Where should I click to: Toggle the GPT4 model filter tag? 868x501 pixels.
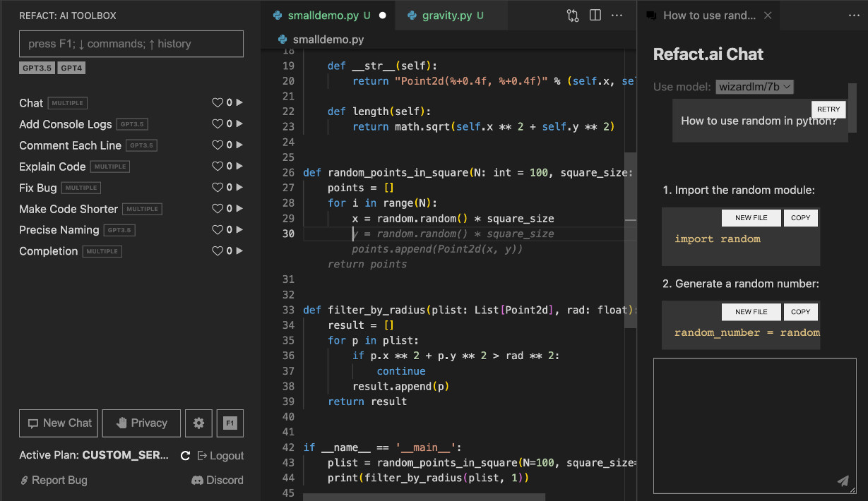click(x=71, y=68)
